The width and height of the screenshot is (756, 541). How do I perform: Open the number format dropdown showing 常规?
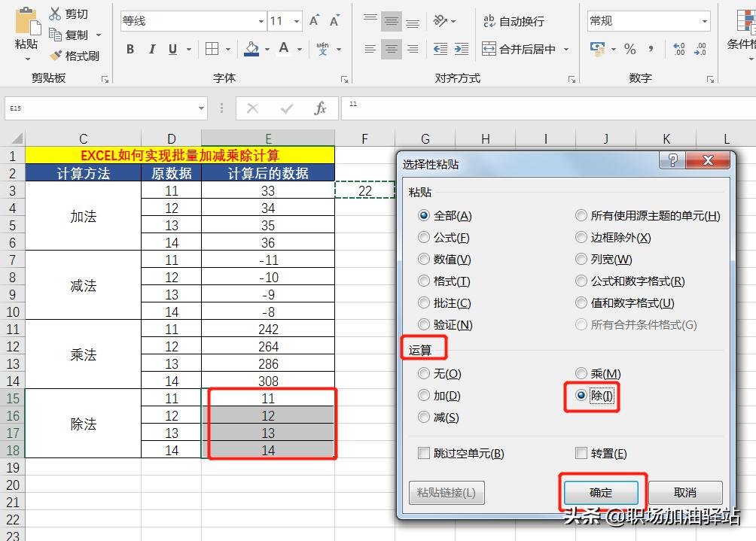(703, 20)
